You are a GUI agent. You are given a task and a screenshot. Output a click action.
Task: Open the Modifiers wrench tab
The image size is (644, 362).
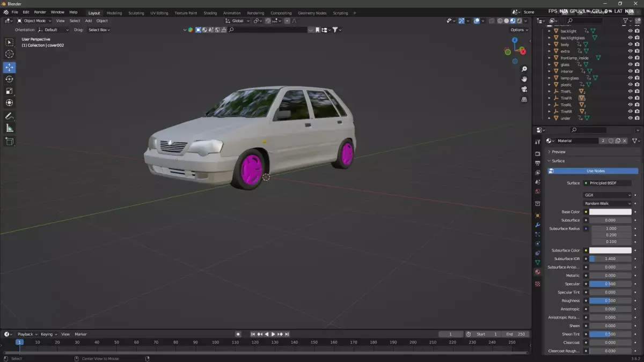point(537,225)
